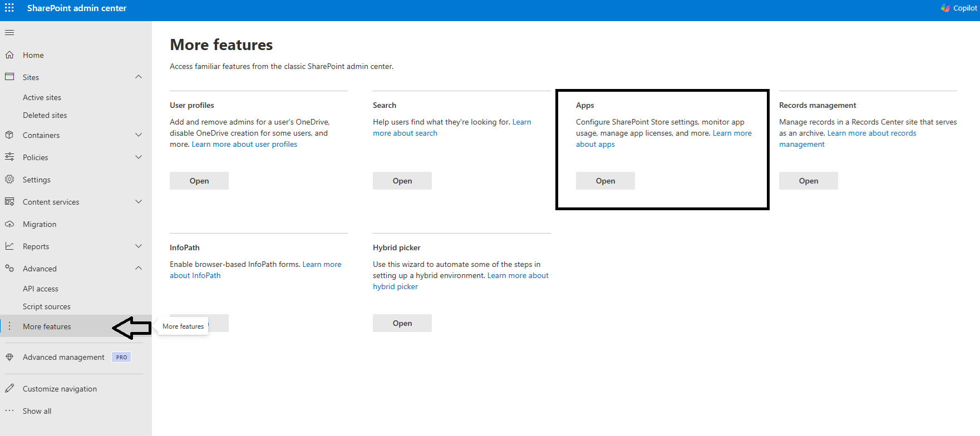Collapse the Advanced section chevron

click(x=139, y=268)
